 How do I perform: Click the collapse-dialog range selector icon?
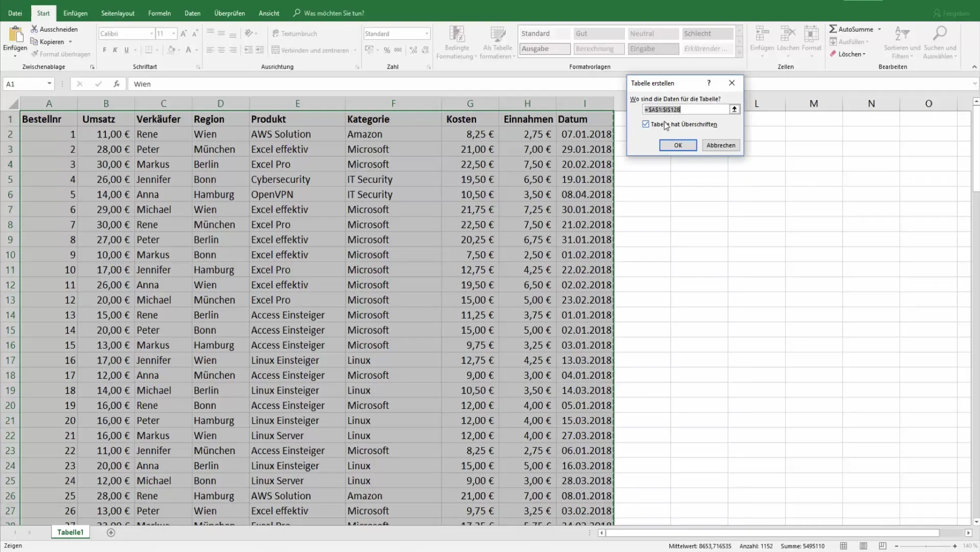point(734,109)
